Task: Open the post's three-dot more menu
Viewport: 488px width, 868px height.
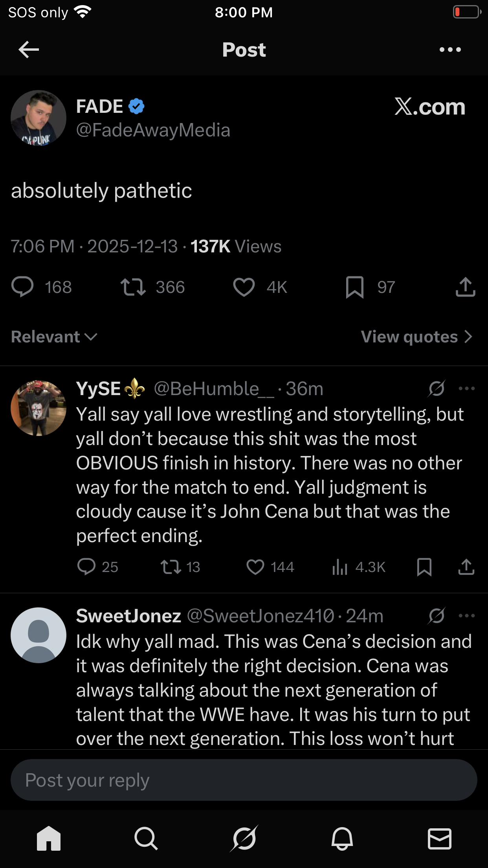Action: pos(450,50)
